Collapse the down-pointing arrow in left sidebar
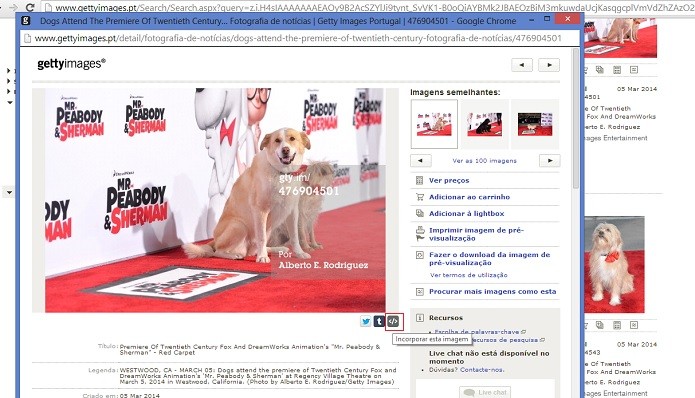695x398 pixels. [9, 102]
